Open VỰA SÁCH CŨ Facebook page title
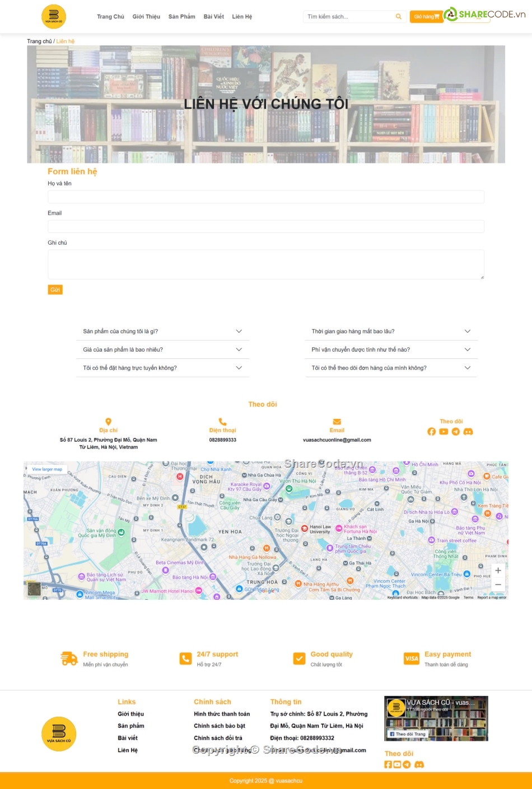Screen dimensions: 532x789 click(x=441, y=703)
